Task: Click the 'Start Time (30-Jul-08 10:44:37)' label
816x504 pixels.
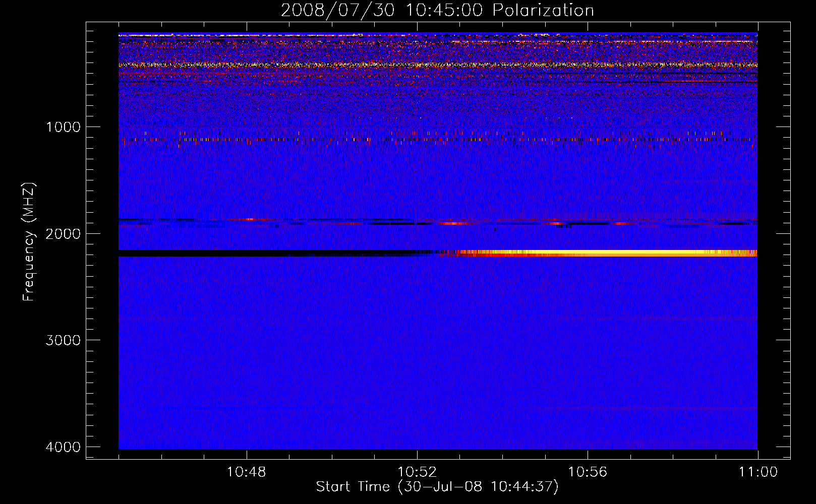Action: click(x=437, y=487)
